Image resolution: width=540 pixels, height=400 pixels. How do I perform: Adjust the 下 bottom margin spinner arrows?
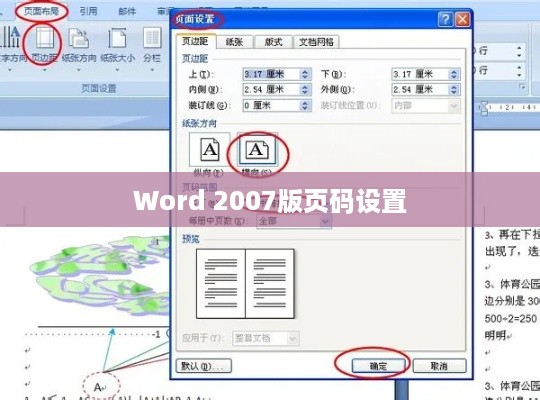[x=454, y=74]
